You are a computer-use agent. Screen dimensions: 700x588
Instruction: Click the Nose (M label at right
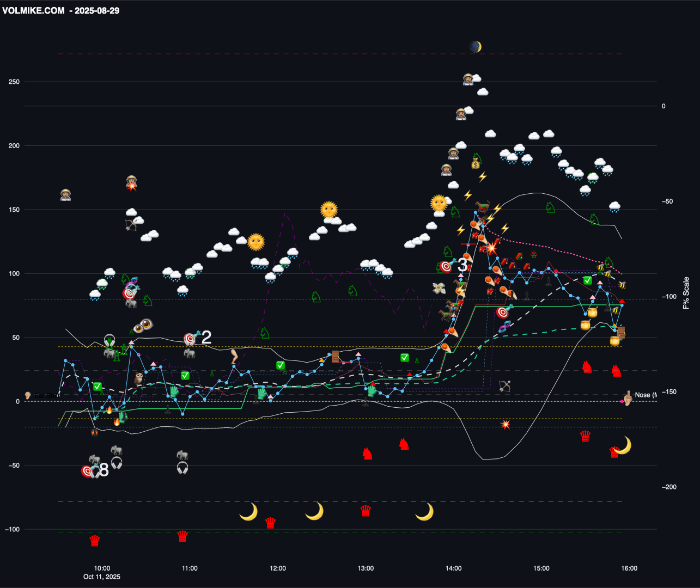pyautogui.click(x=646, y=395)
